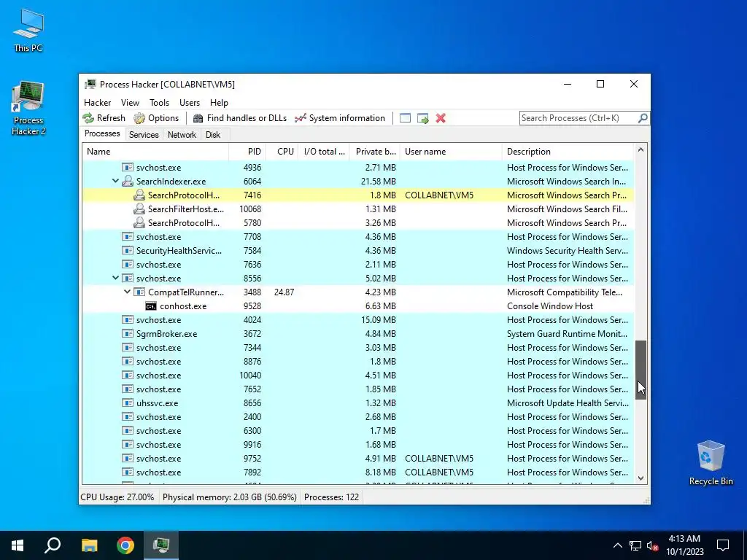The height and width of the screenshot is (560, 747).
Task: Select the svchost.exe row with PID 7344
Action: tap(358, 348)
